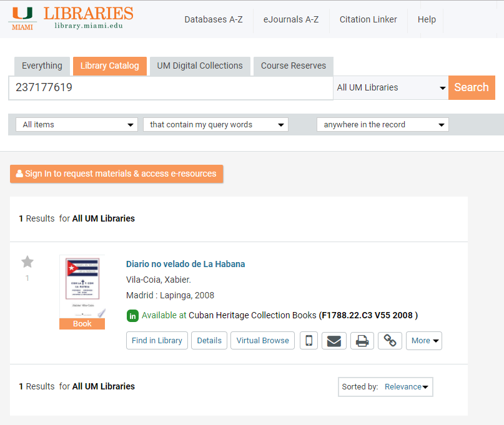Expand the All items filter dropdown
504x425 pixels.
tap(77, 125)
